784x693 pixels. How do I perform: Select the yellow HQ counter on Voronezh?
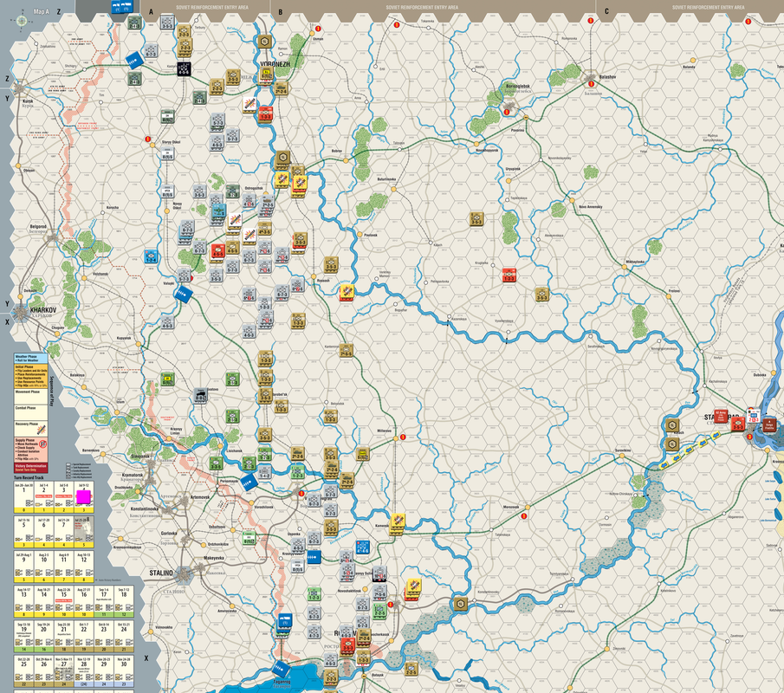(266, 74)
